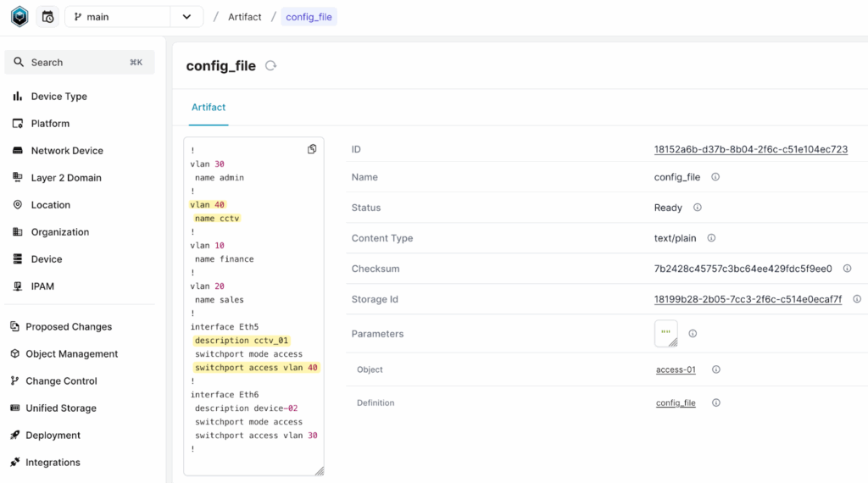Click the info icon beside Status Ready

[x=698, y=208]
